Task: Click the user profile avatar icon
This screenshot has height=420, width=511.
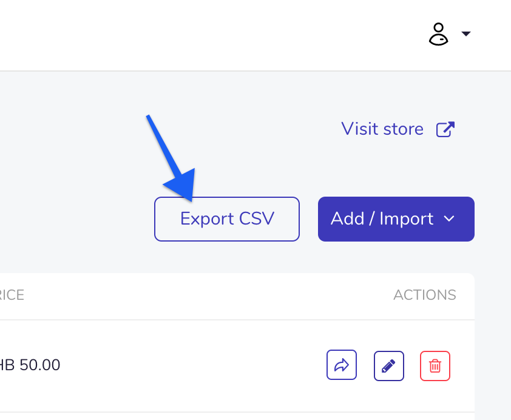Action: (x=438, y=34)
